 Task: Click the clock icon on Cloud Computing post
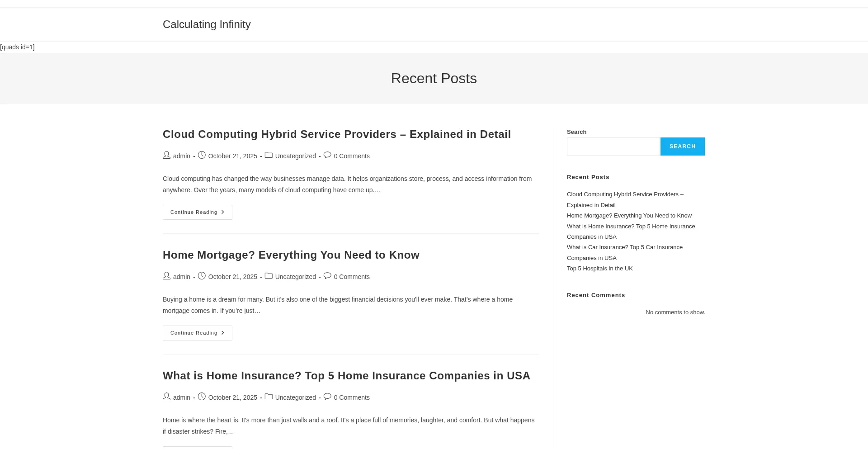point(202,155)
